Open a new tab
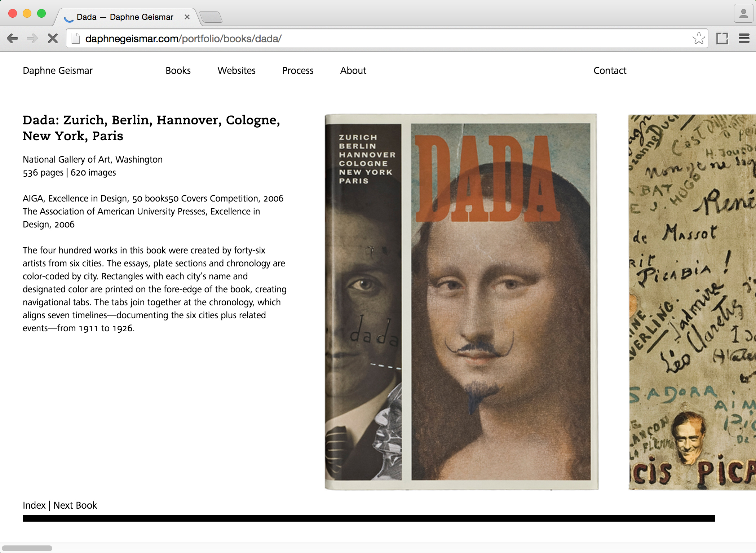The width and height of the screenshot is (756, 553). coord(211,17)
